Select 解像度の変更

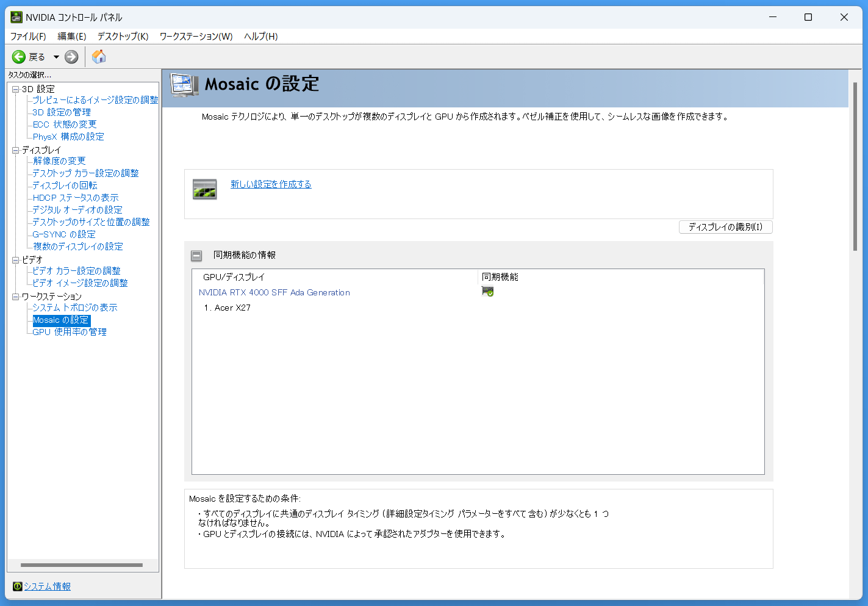coord(59,161)
